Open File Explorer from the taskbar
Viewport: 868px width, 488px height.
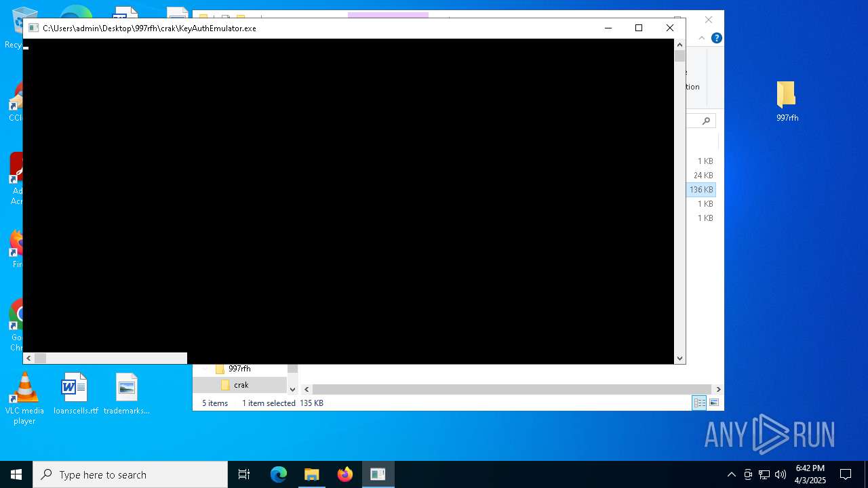[312, 474]
